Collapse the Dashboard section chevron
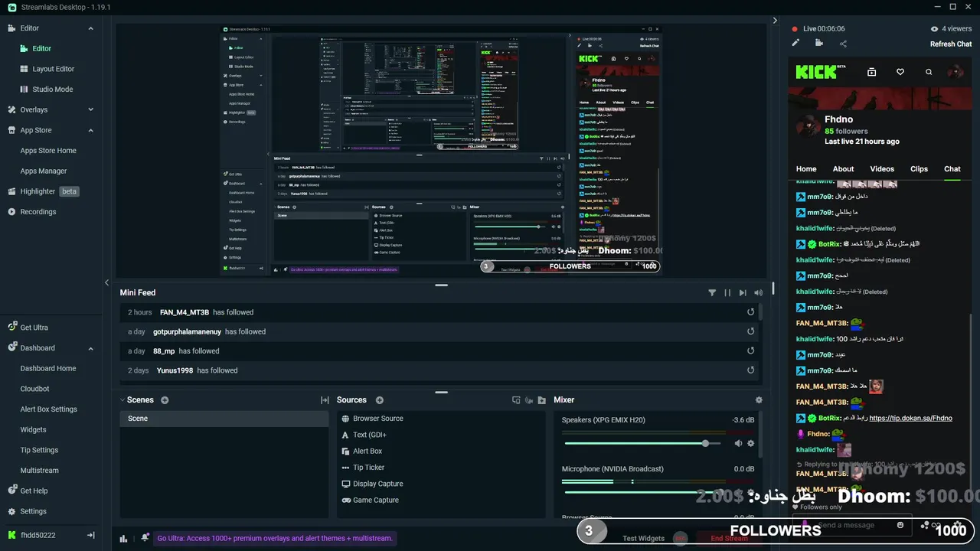This screenshot has width=980, height=551. [90, 348]
